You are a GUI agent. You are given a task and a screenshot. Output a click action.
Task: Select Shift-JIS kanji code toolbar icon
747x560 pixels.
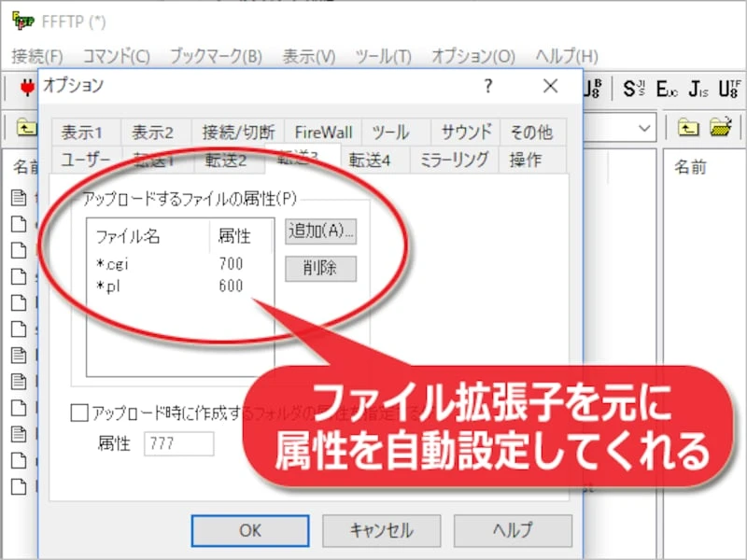(x=634, y=89)
